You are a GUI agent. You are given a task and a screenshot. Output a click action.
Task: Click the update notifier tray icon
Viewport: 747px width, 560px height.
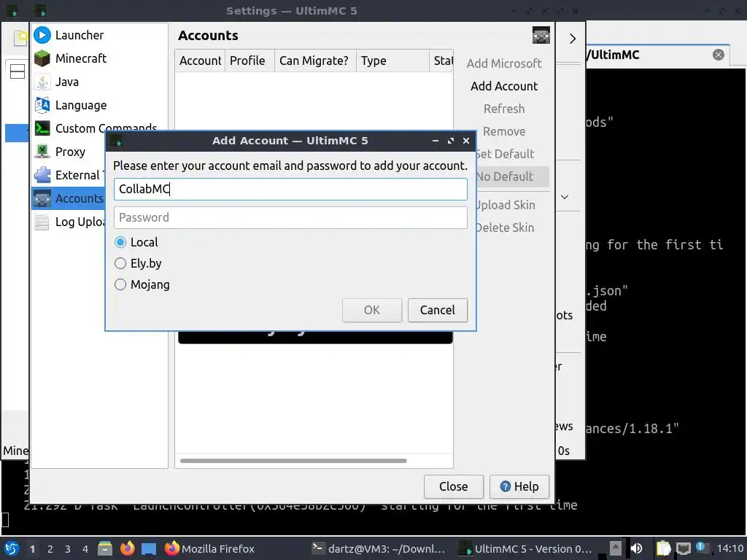(701, 548)
